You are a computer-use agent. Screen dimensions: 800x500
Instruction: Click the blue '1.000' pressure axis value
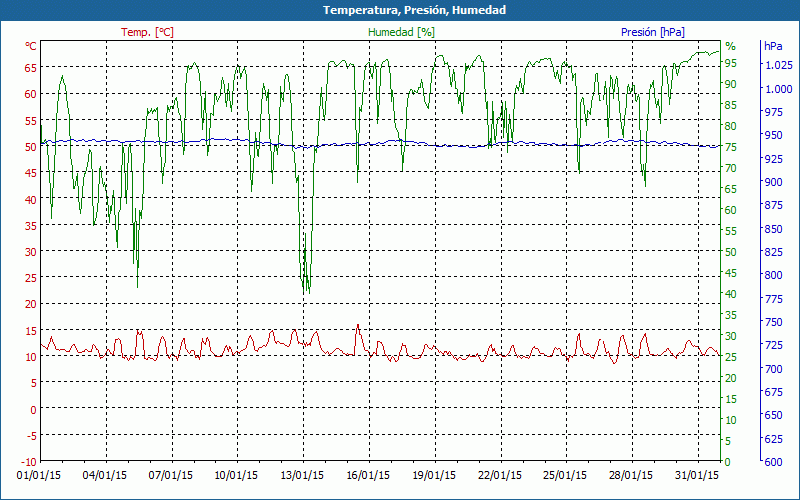coord(779,89)
